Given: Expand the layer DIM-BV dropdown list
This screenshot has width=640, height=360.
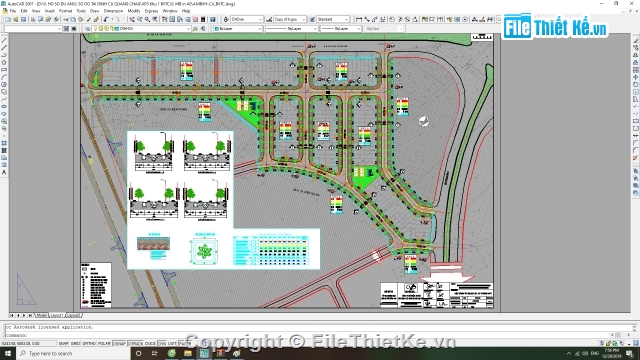Looking at the screenshot, I should click(x=141, y=29).
